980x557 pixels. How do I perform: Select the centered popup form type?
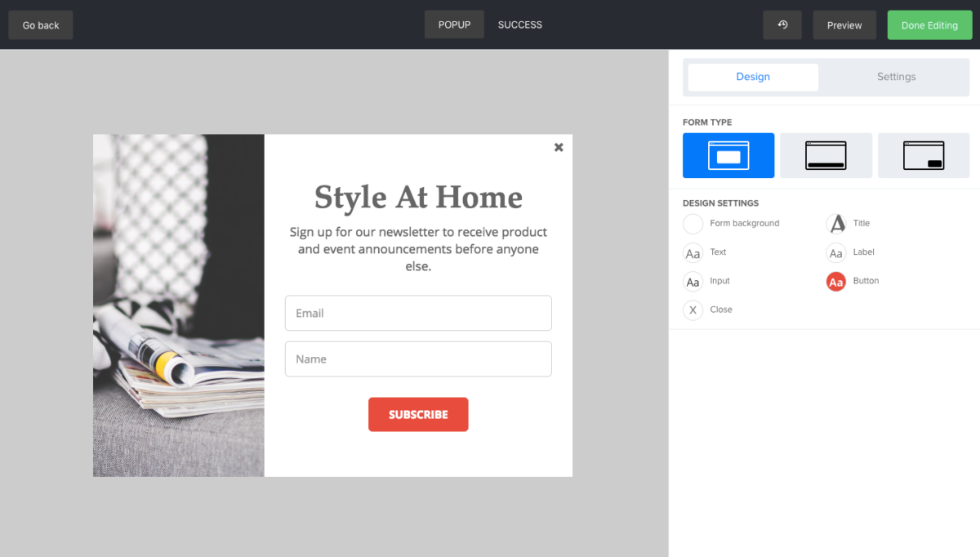tap(728, 155)
